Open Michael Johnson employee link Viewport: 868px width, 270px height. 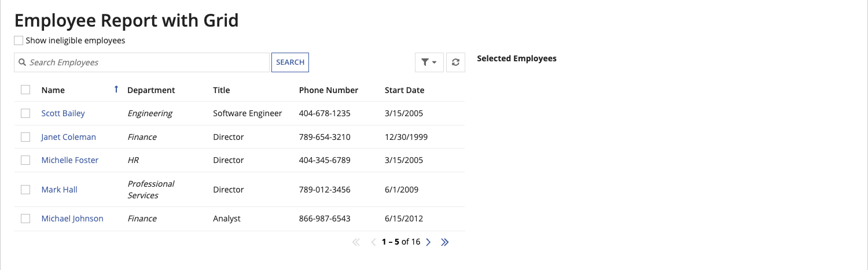72,219
